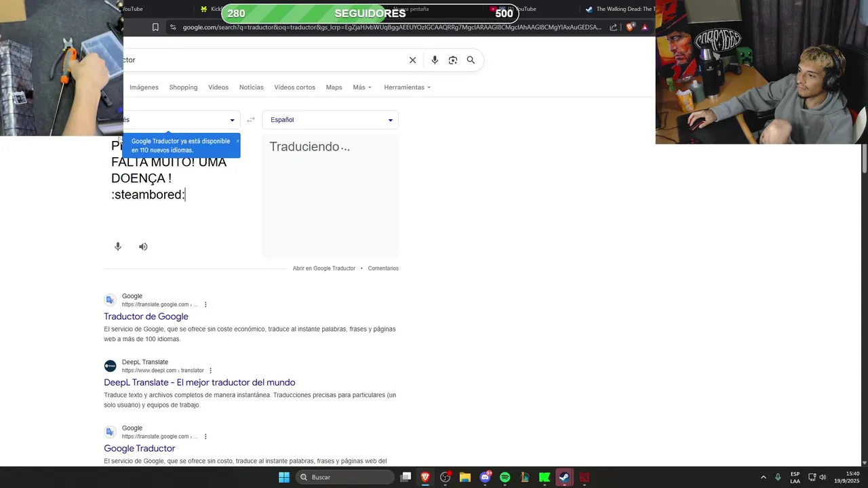Open Discord from taskbar
This screenshot has height=488, width=868.
click(x=485, y=477)
